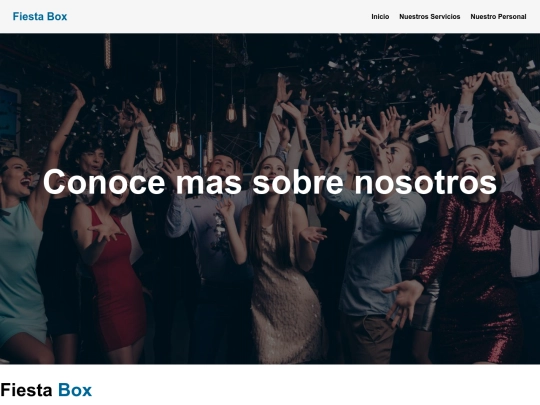Screen dimensions: 540x405
Task: Open the Inicio navigation link
Action: click(380, 17)
